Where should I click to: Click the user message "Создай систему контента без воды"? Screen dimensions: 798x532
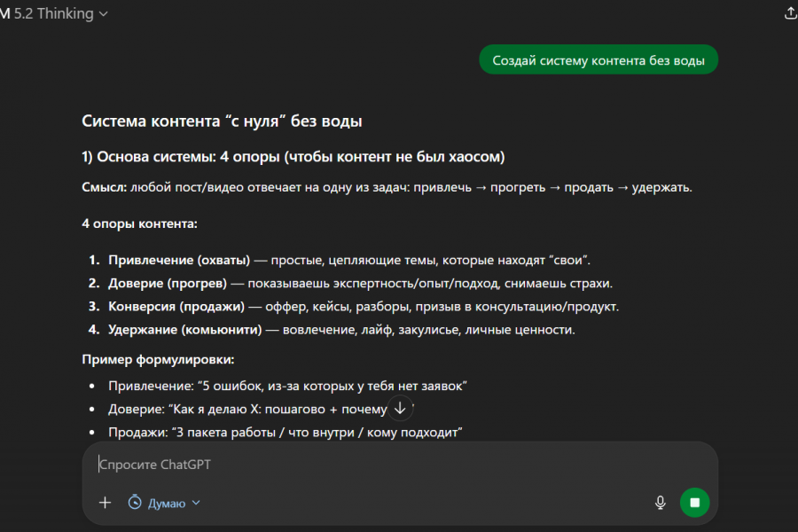(x=598, y=60)
